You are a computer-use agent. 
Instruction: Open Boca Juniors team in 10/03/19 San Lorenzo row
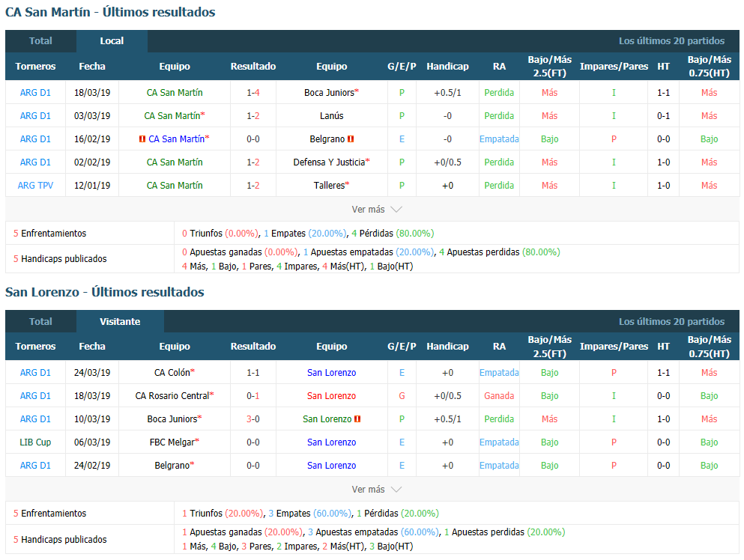pyautogui.click(x=172, y=419)
